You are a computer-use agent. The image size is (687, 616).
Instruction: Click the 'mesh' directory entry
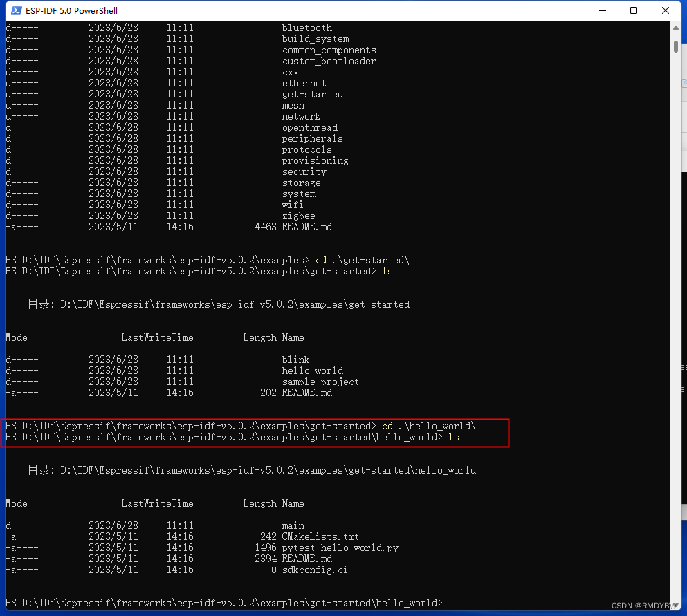(293, 106)
